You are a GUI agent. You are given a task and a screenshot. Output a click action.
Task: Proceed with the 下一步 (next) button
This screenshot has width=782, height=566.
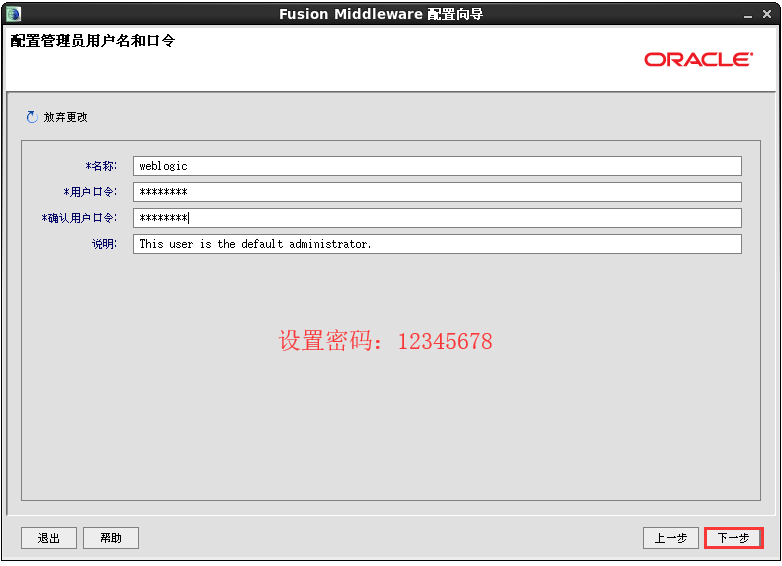pos(734,538)
